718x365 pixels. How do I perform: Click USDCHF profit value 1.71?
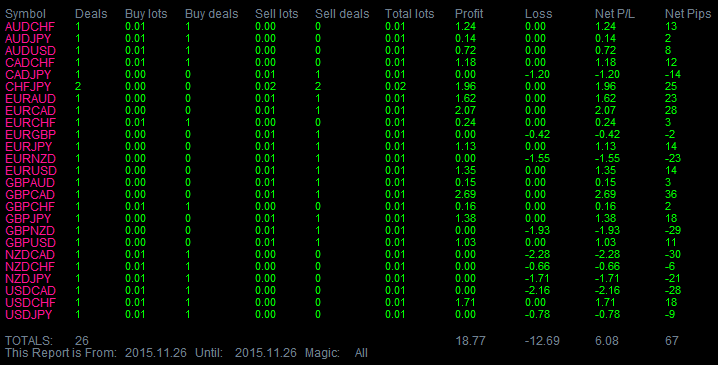pos(466,302)
